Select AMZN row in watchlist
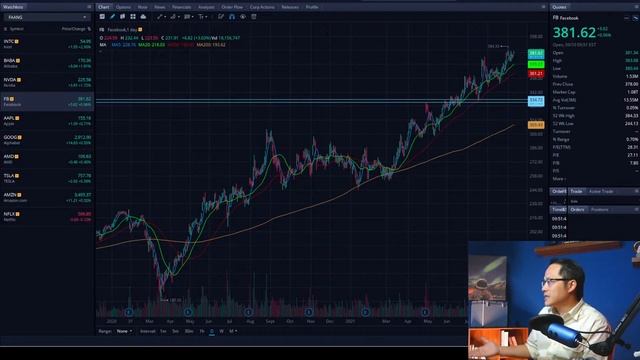The image size is (640, 360). pyautogui.click(x=47, y=197)
